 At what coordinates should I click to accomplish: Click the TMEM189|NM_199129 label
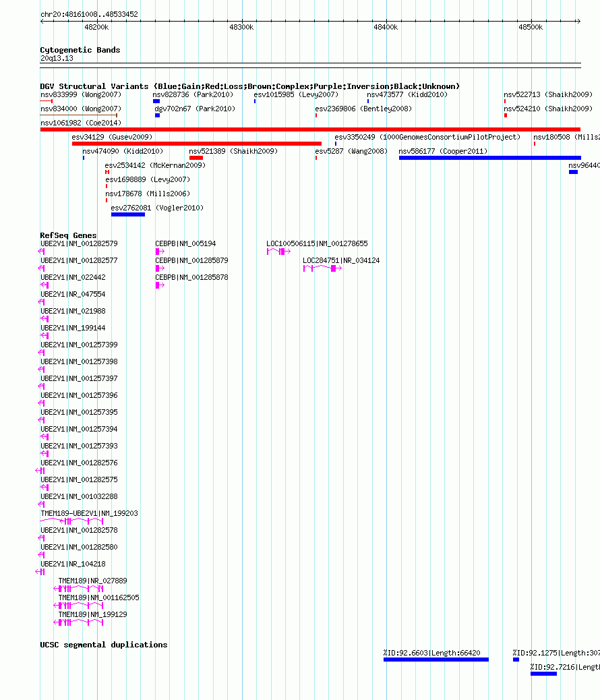pos(93,615)
